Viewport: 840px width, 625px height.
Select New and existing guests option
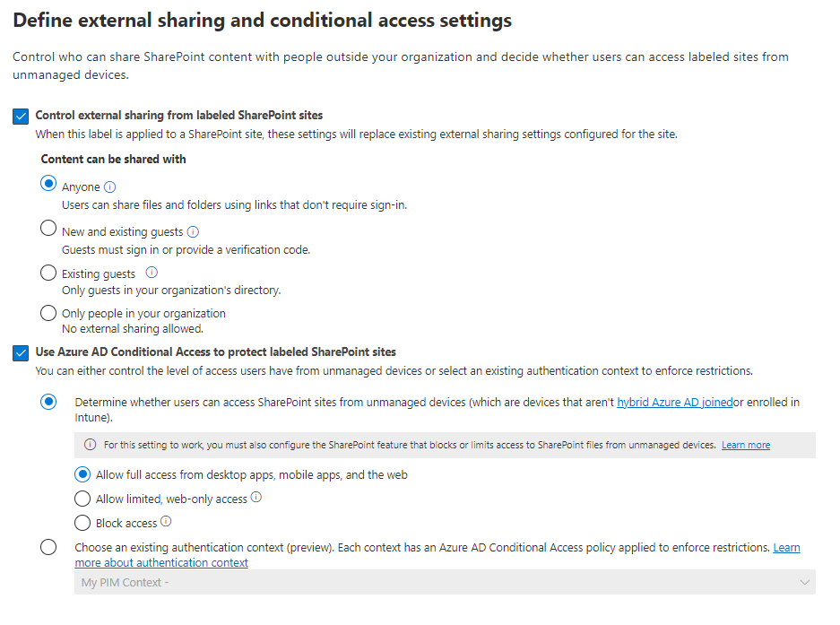pyautogui.click(x=48, y=229)
